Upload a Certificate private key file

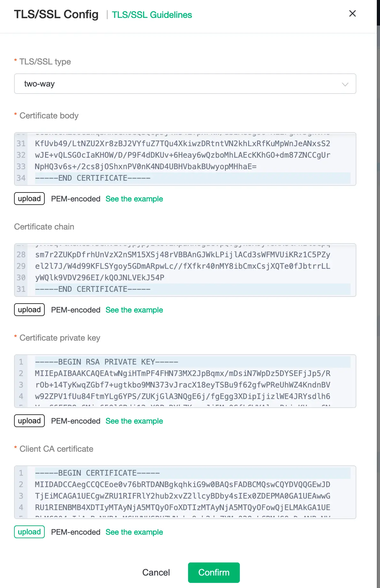click(29, 420)
